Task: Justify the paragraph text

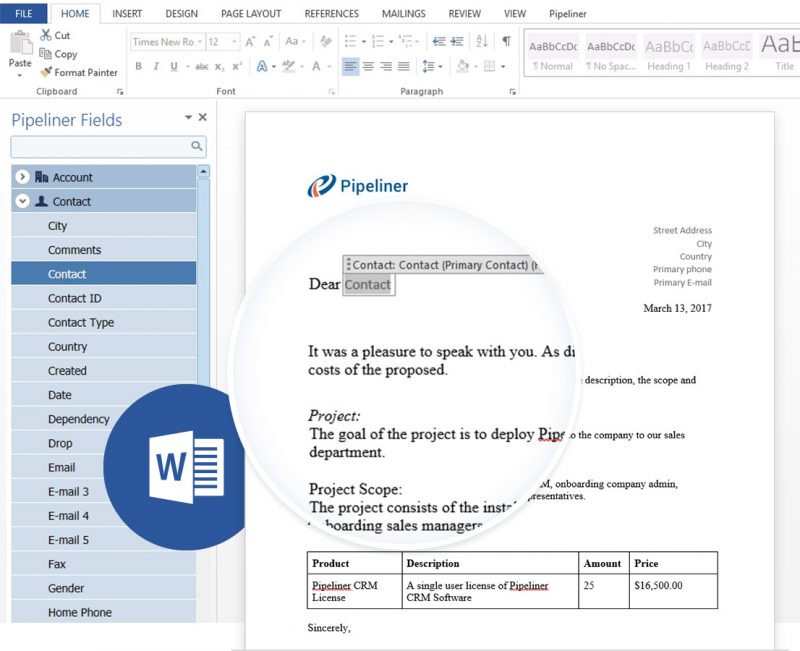Action: (x=404, y=66)
